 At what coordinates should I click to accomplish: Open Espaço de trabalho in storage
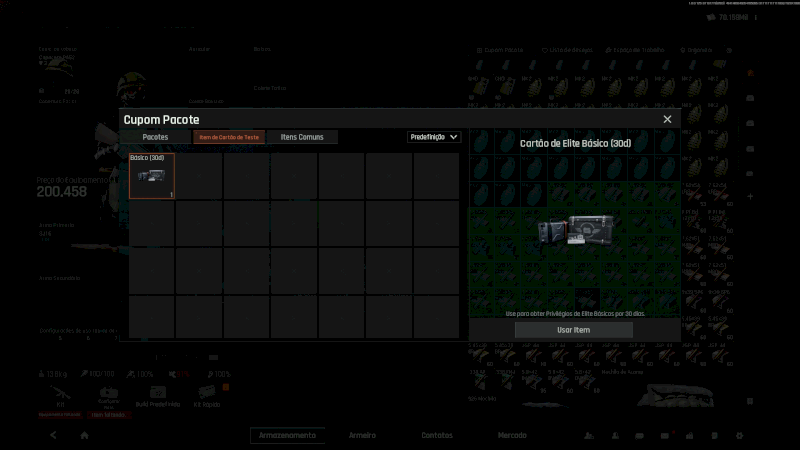point(635,50)
